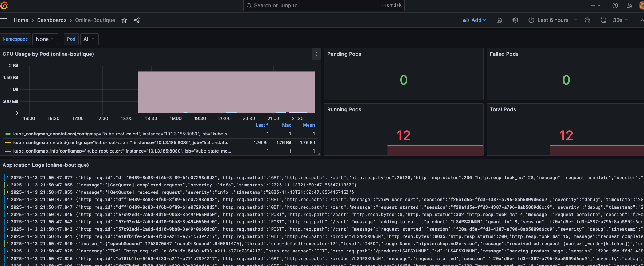Open the Pod All dropdown
Viewport: 644px width, 266px height.
click(x=89, y=39)
